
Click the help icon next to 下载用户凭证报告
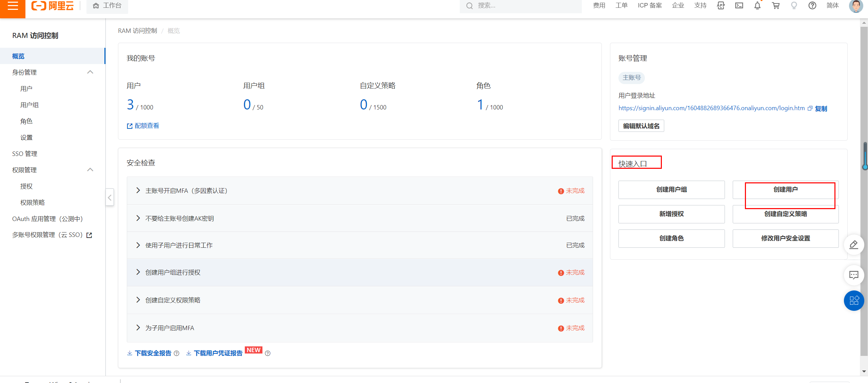tap(268, 354)
